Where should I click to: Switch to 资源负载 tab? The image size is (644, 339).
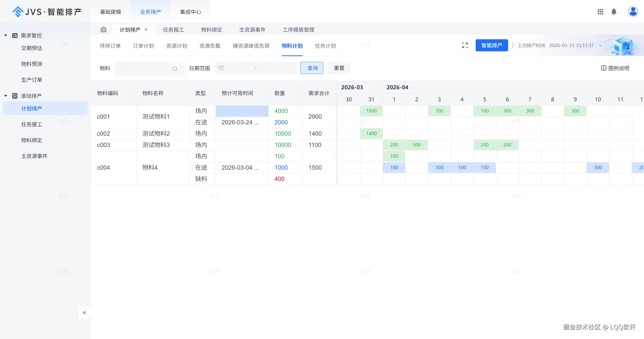click(x=210, y=46)
